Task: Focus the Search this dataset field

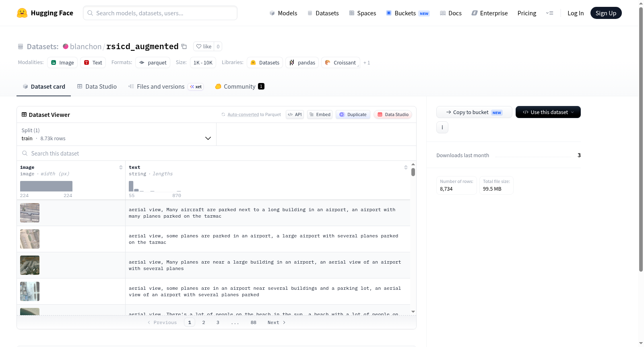Action: (x=217, y=153)
